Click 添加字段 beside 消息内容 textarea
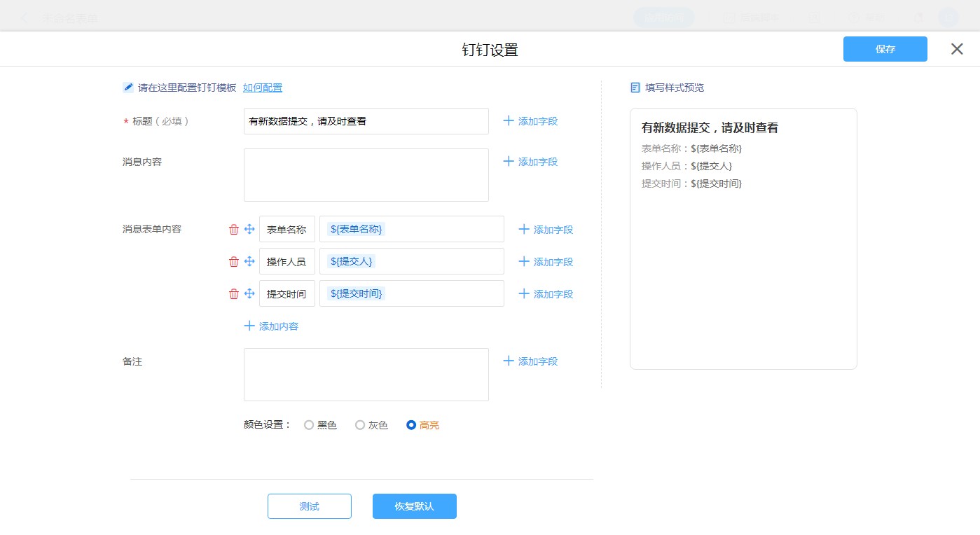The width and height of the screenshot is (980, 535). pos(530,162)
